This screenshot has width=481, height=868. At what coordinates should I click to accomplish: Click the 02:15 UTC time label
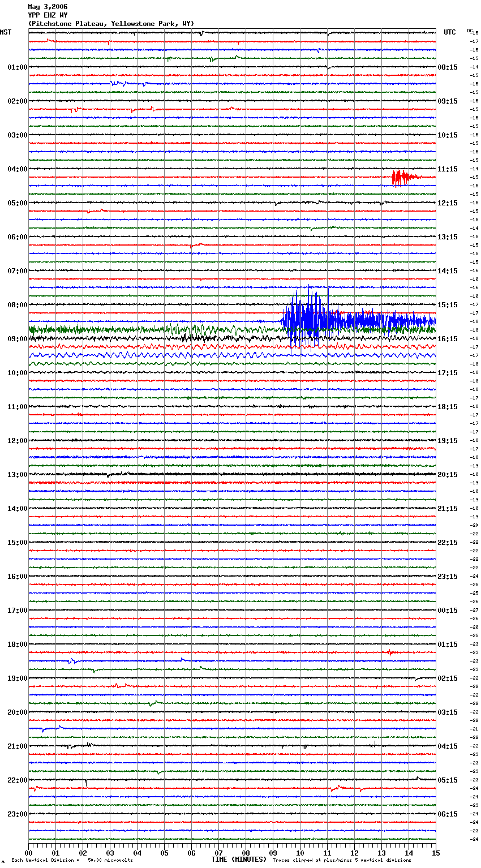(x=448, y=678)
